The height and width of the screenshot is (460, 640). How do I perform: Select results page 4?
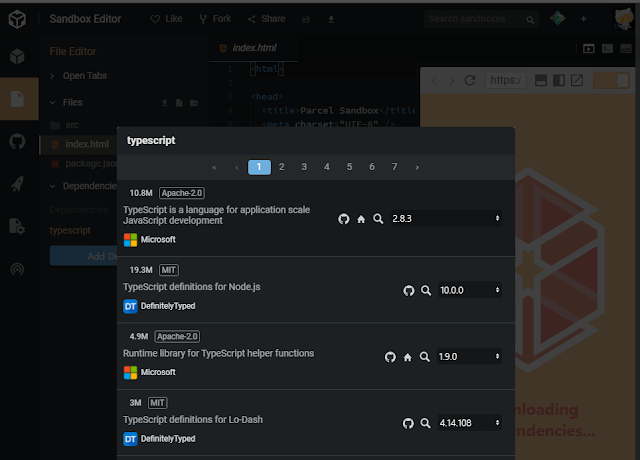pos(327,167)
